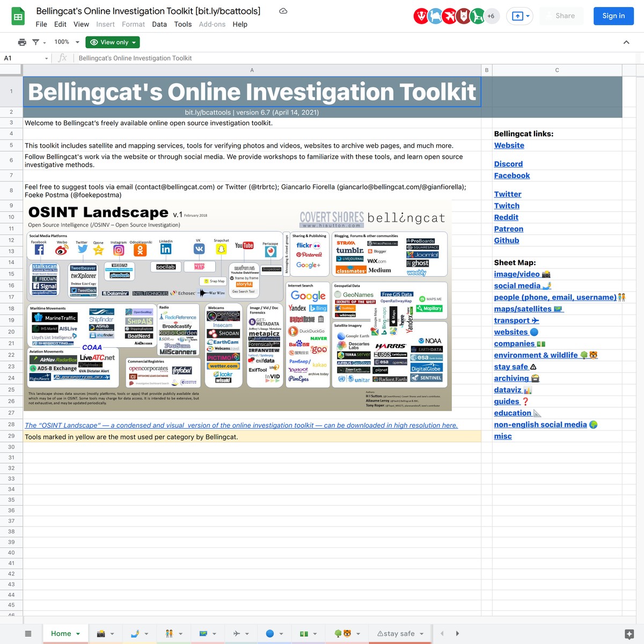The width and height of the screenshot is (644, 644).
Task: Click the Sign in button
Action: 613,16
